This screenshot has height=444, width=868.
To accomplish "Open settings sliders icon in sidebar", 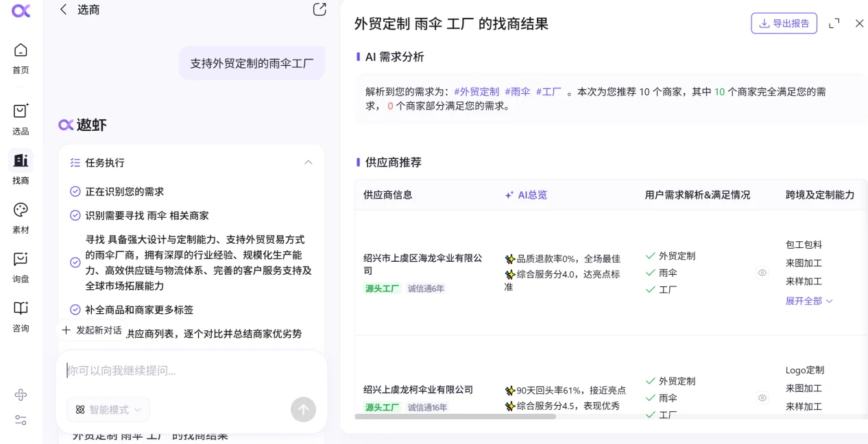I will coord(21,420).
